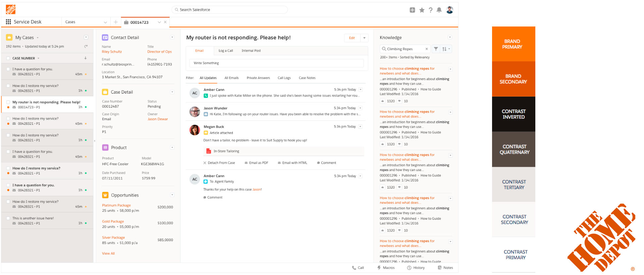This screenshot has height=275, width=644.
Task: Click the knowledge sort arrows icon
Action: point(446,49)
